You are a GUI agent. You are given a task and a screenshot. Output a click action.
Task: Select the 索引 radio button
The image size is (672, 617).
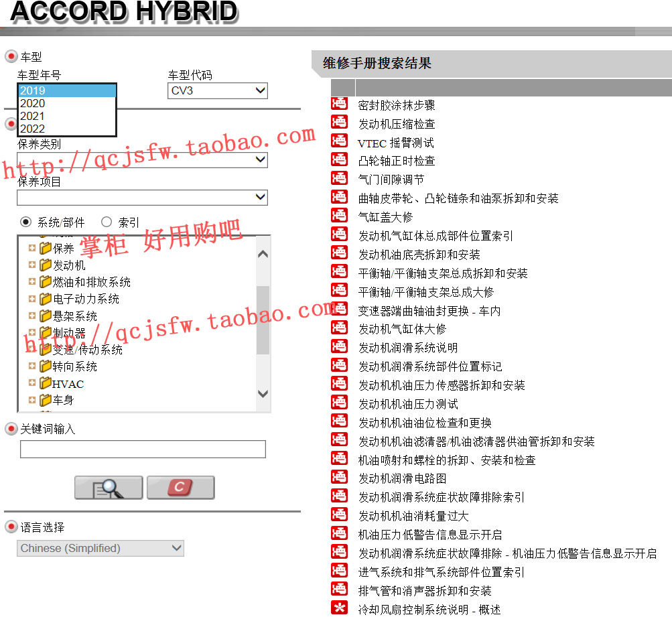(x=107, y=222)
